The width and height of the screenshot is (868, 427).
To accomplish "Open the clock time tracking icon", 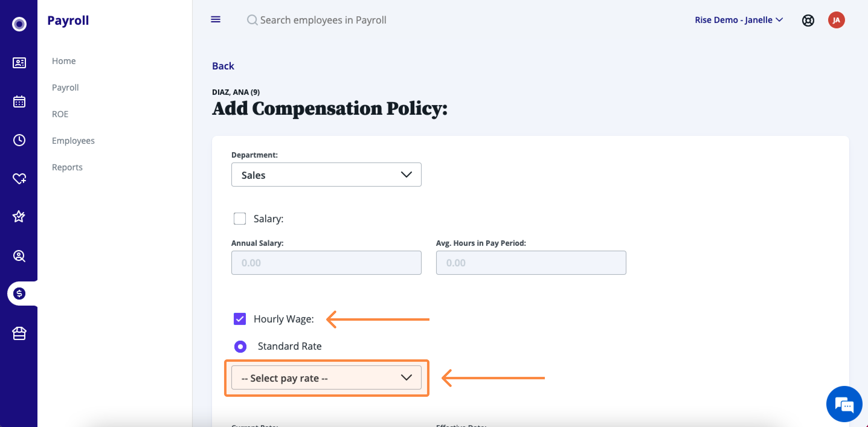I will pos(19,140).
